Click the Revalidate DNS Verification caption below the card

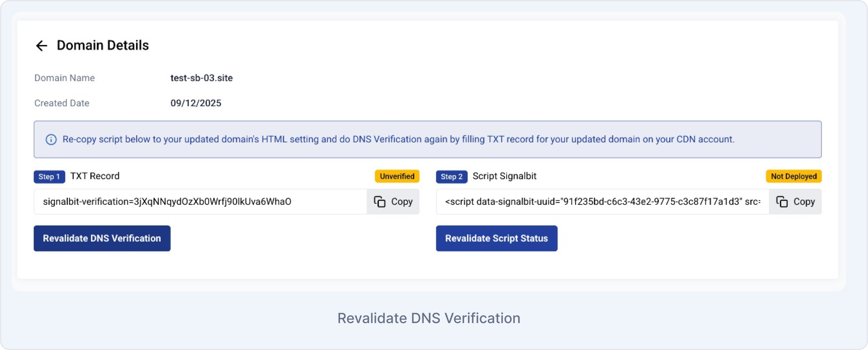tap(429, 318)
